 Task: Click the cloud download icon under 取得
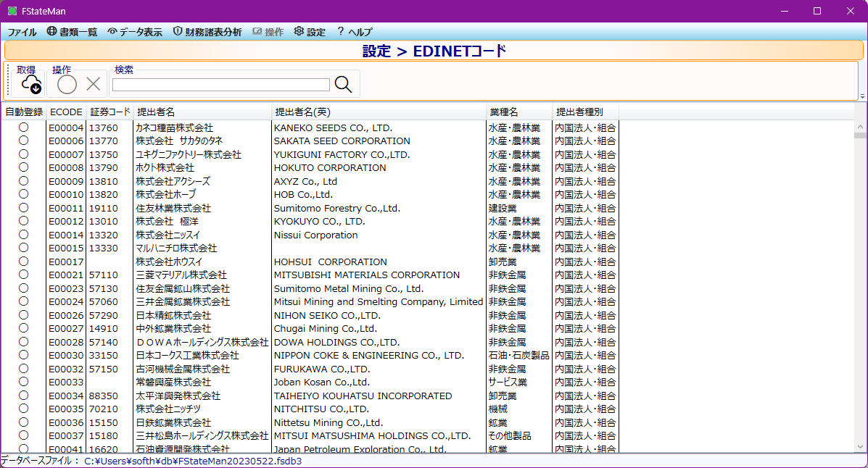coord(32,85)
